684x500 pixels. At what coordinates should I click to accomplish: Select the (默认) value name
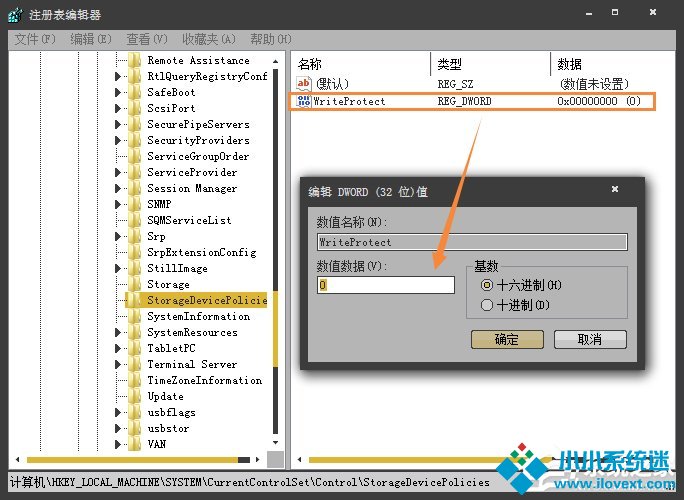(332, 83)
